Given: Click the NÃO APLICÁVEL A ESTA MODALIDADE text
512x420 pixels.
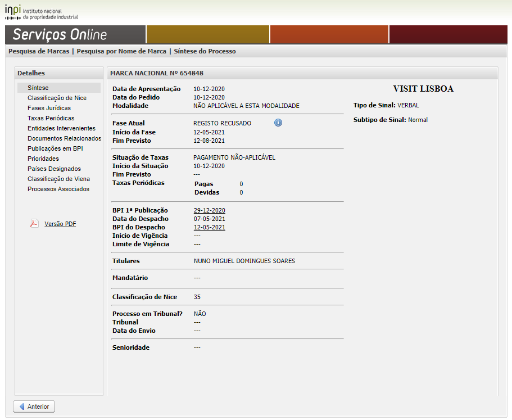Looking at the screenshot, I should [x=246, y=106].
